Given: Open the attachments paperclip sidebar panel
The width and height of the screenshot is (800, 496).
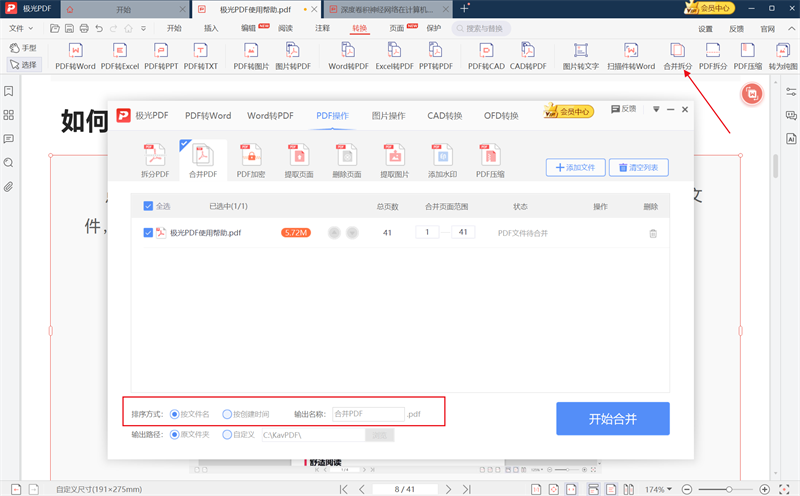Looking at the screenshot, I should 9,187.
